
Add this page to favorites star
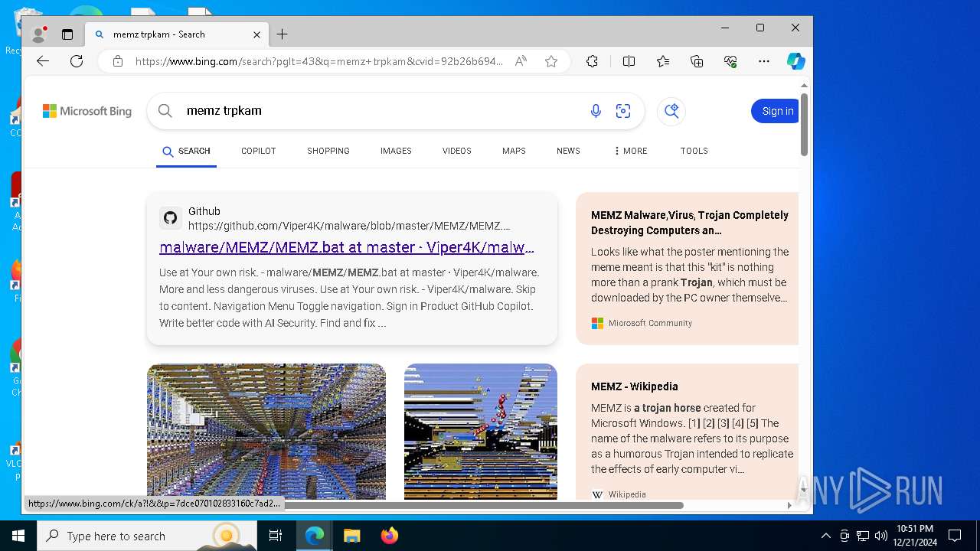pos(551,61)
